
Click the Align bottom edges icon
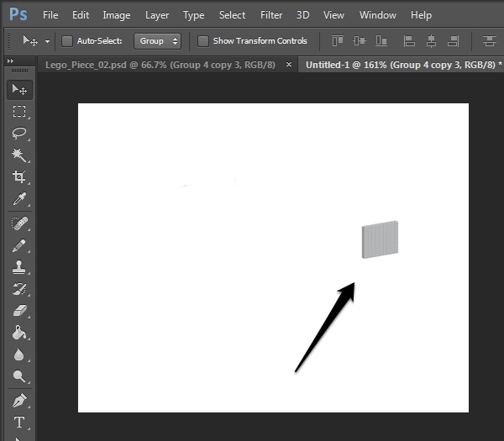coord(381,41)
